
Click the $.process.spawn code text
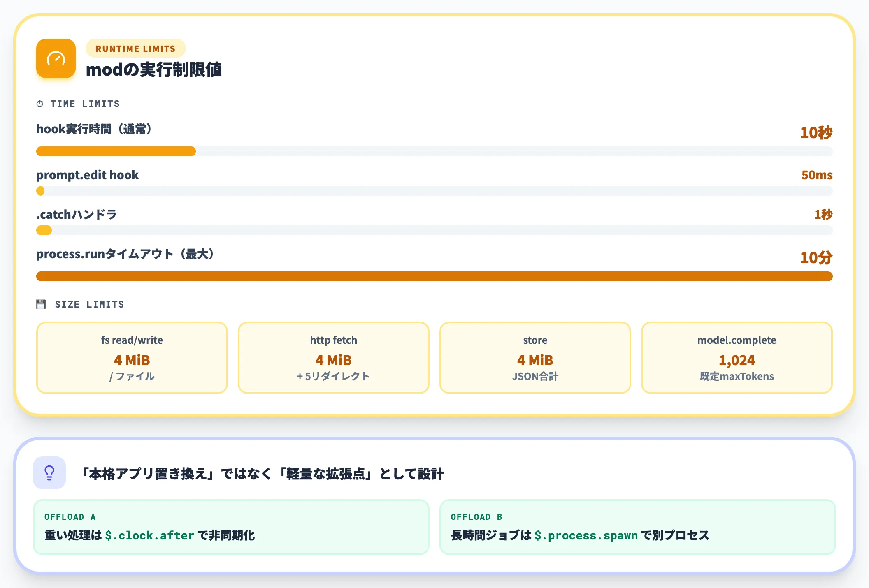586,535
